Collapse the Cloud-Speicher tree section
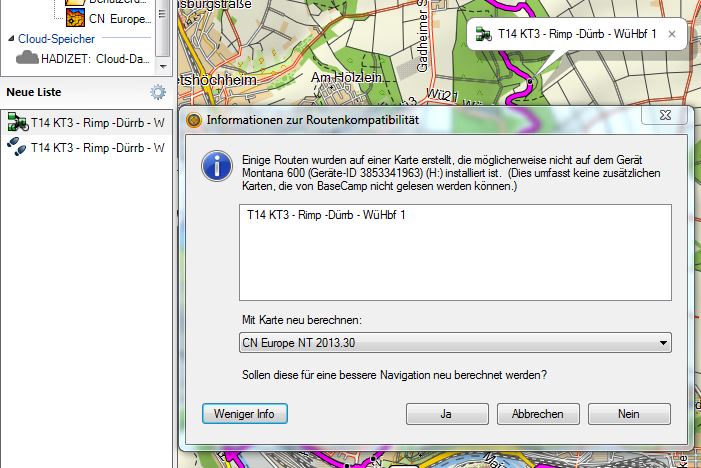This screenshot has width=701, height=468. point(10,39)
